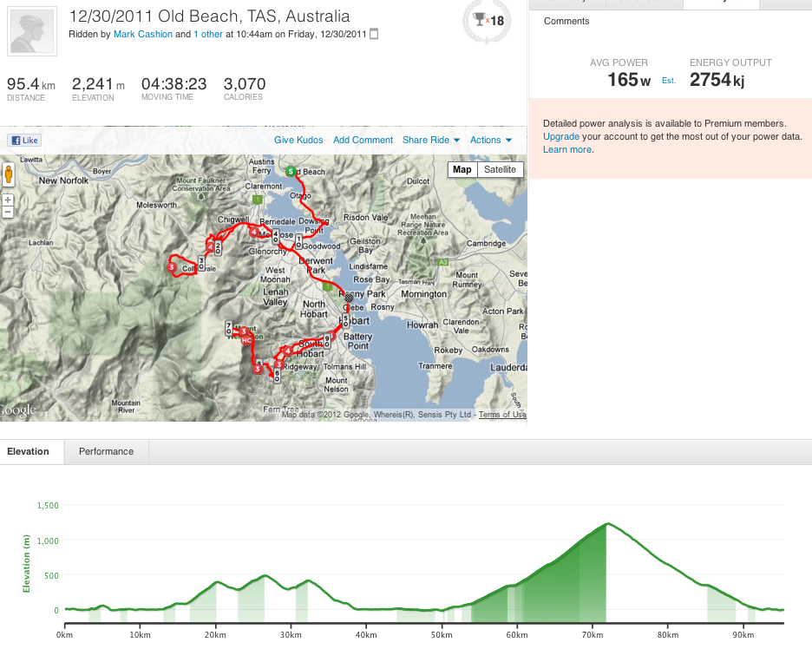This screenshot has height=649, width=812.
Task: Switch to the Performance tab
Action: pos(106,451)
